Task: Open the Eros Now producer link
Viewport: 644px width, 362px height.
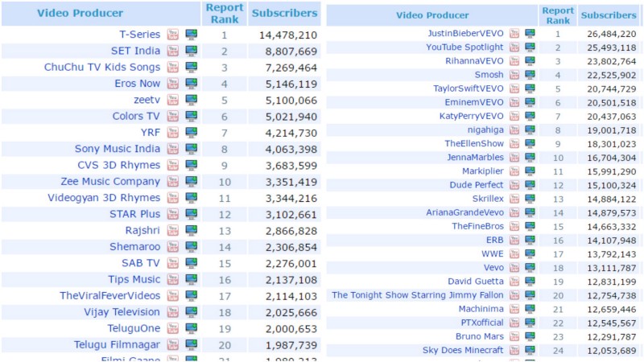Action: (x=136, y=84)
